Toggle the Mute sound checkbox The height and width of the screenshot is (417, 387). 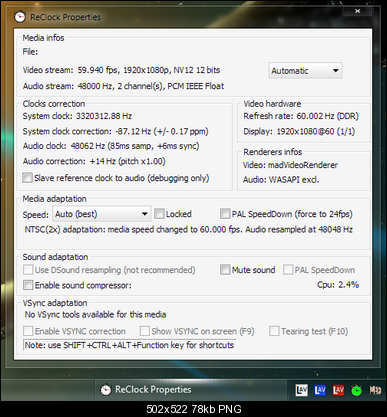tap(225, 270)
